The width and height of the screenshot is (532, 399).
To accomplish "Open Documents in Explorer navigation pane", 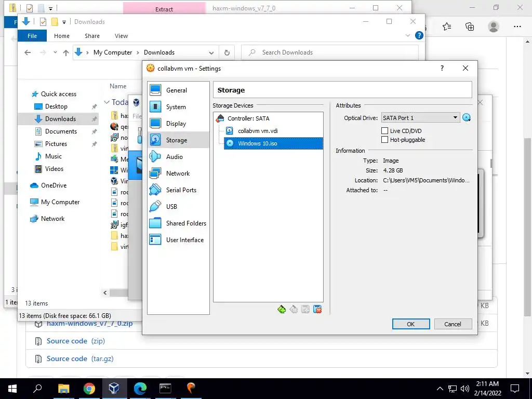I will pos(61,131).
